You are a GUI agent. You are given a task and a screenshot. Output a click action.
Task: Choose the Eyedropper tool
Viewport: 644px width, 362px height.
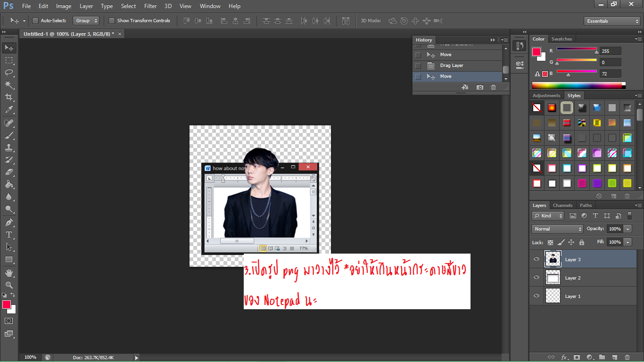tap(9, 110)
